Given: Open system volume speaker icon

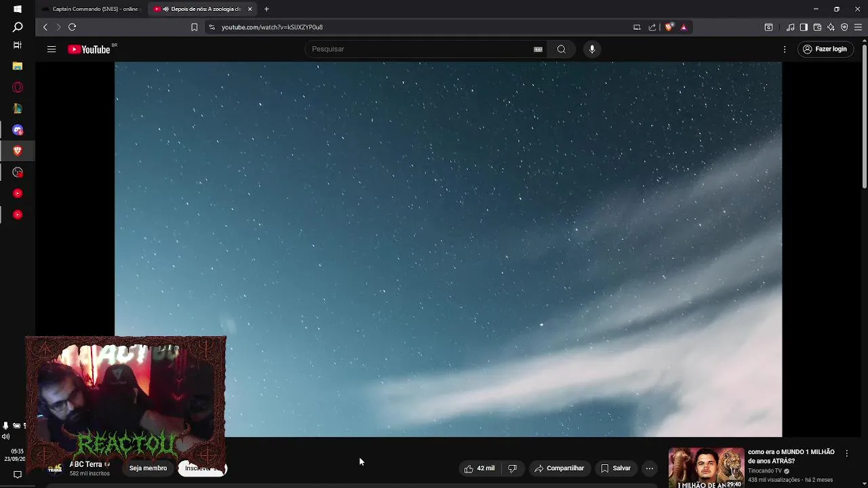Looking at the screenshot, I should pos(5,437).
